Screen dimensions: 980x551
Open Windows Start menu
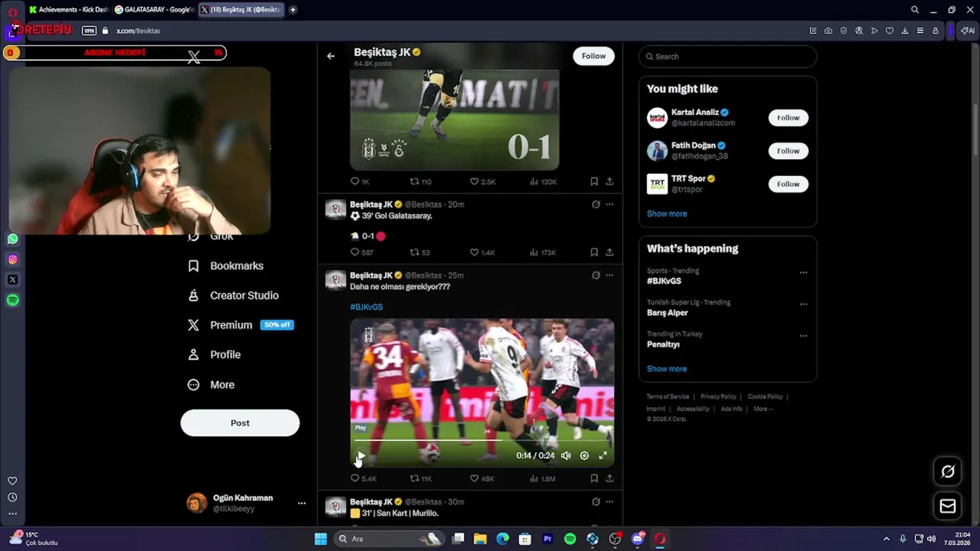coord(321,539)
